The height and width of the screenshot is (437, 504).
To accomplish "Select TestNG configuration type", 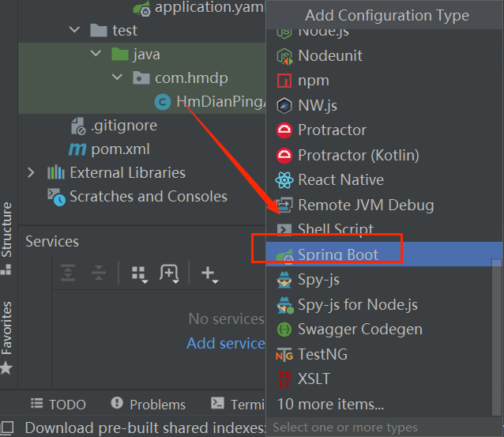I will pyautogui.click(x=384, y=354).
